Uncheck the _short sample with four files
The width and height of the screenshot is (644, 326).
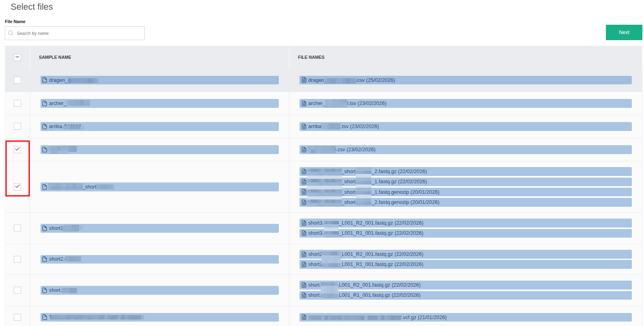coord(17,187)
